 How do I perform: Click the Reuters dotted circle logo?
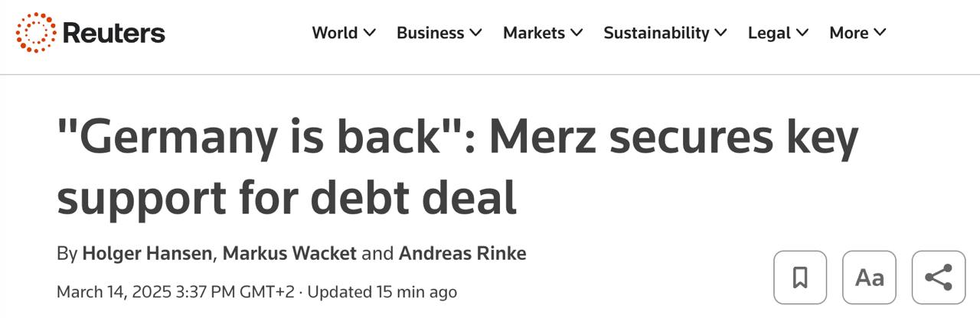(x=36, y=33)
